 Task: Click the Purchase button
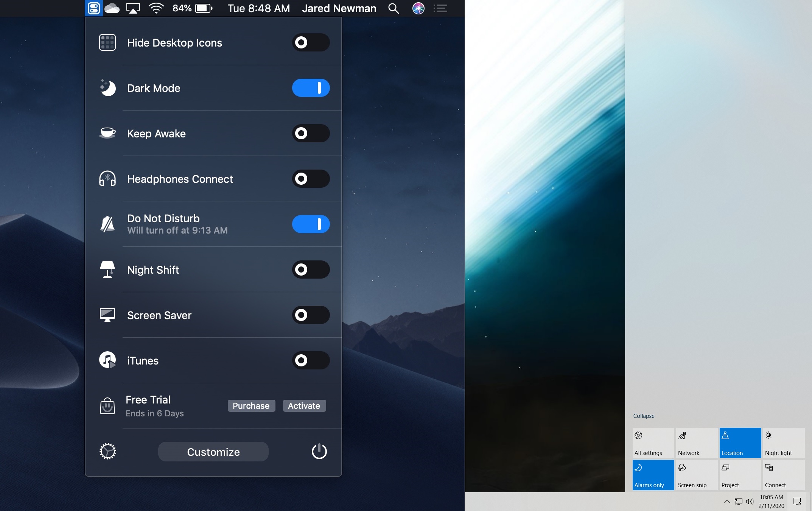[x=251, y=406]
